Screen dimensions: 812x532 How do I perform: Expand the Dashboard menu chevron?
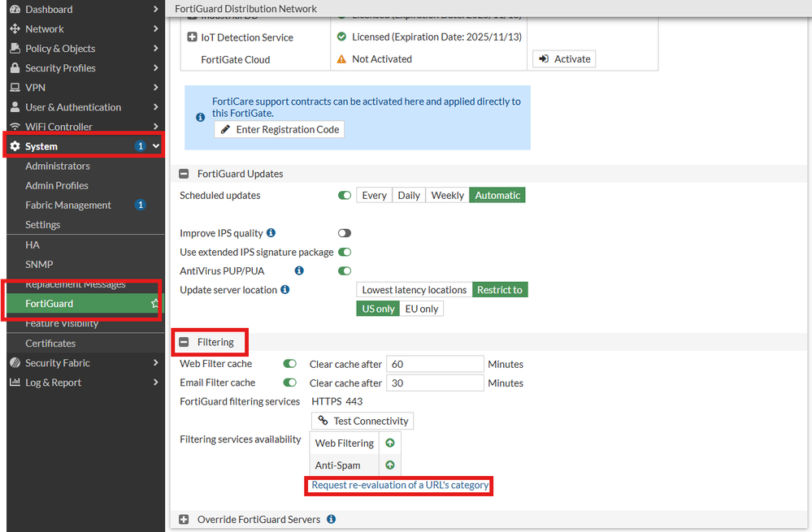click(x=156, y=9)
